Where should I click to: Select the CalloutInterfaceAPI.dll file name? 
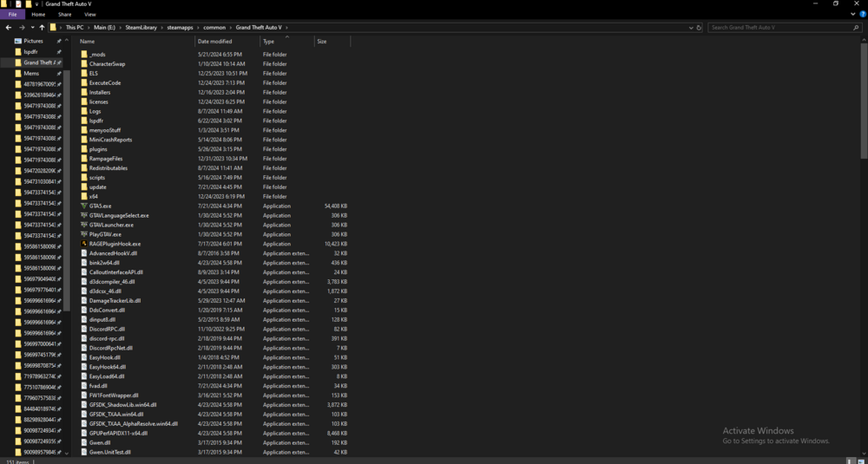pos(116,272)
